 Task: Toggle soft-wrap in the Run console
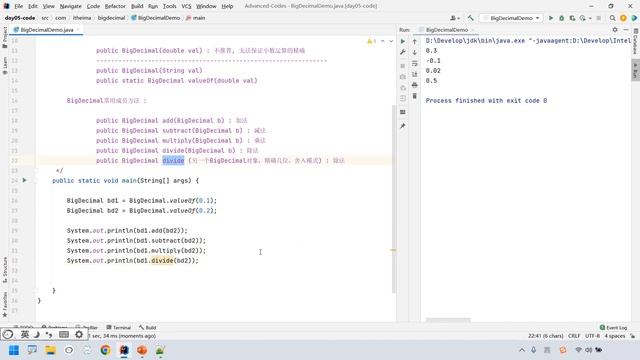pyautogui.click(x=415, y=63)
